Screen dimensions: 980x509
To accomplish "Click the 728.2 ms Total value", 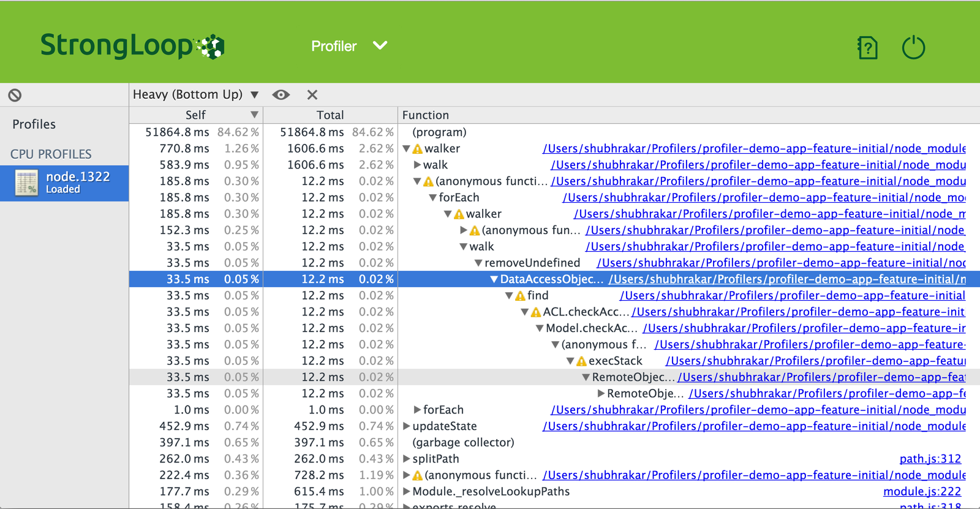I will (x=318, y=475).
